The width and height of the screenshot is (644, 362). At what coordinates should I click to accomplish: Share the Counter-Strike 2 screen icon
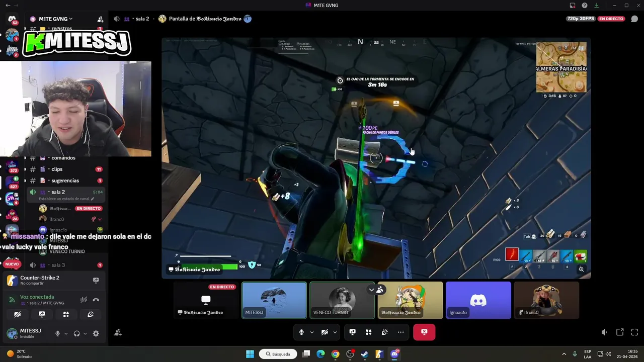point(96,280)
